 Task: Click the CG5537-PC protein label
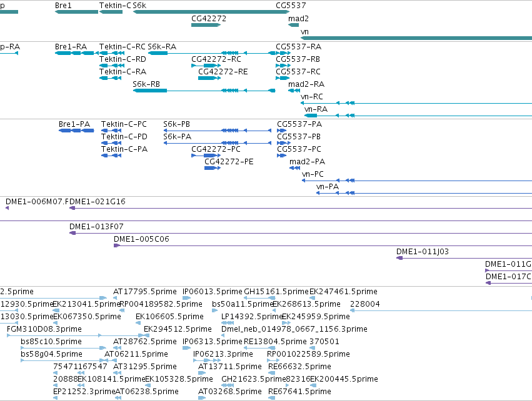coord(299,149)
